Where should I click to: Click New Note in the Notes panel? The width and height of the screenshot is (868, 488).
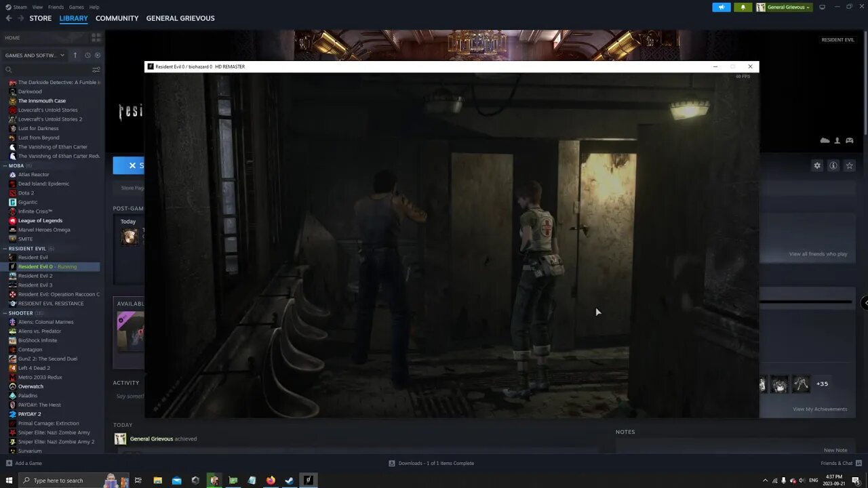tap(835, 450)
